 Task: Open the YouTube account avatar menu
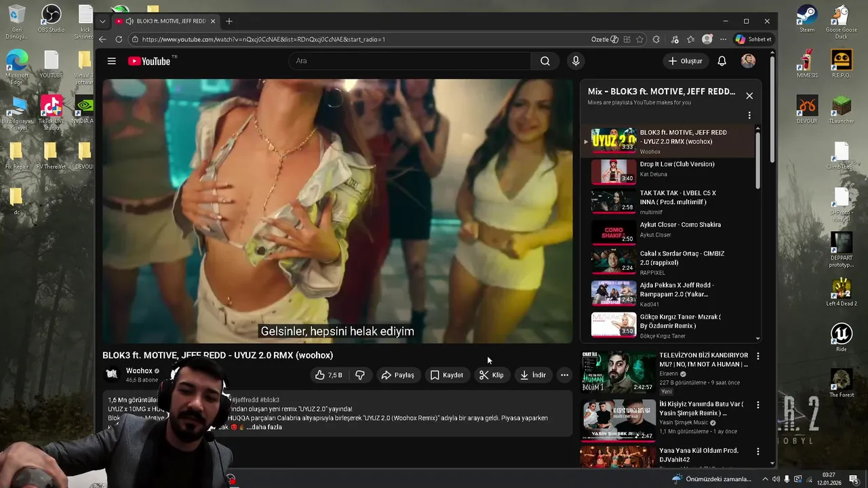(x=748, y=61)
